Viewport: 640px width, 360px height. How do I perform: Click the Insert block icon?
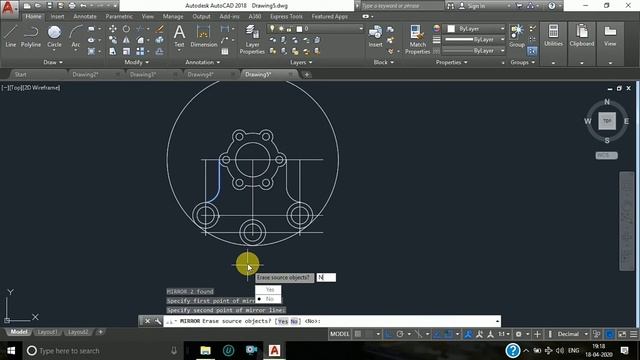click(x=376, y=36)
